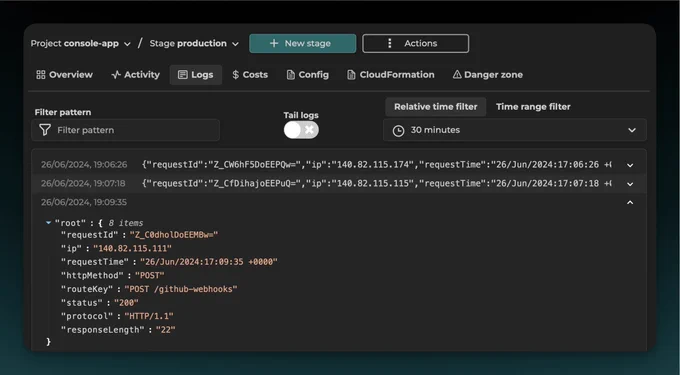680x375 pixels.
Task: Click the httpMethod value POST
Action: coord(150,275)
